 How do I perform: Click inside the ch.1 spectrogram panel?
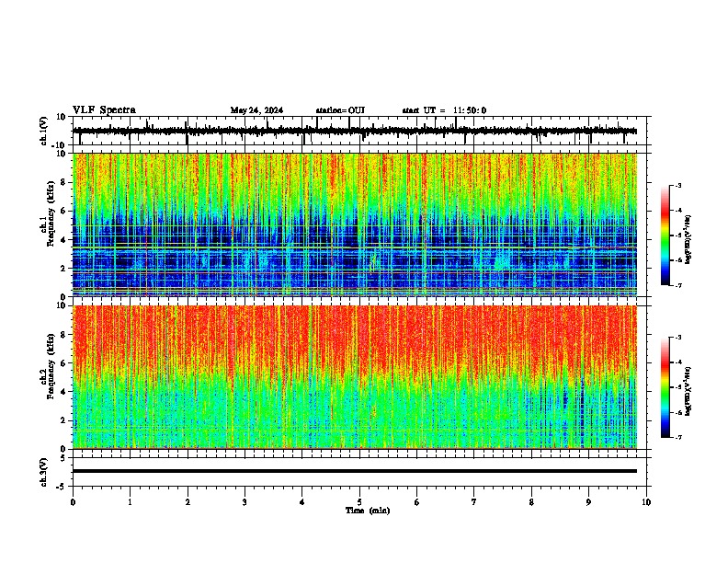(355, 224)
